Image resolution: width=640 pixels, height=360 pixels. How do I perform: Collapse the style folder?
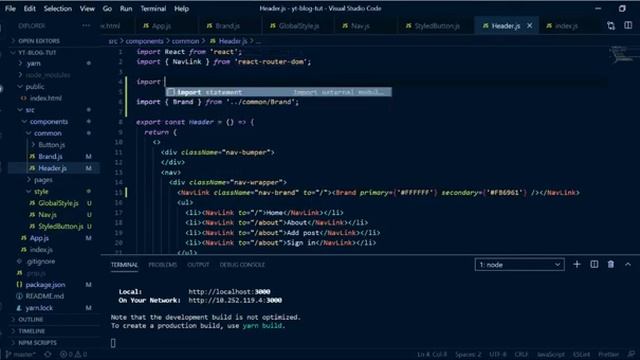pyautogui.click(x=41, y=191)
